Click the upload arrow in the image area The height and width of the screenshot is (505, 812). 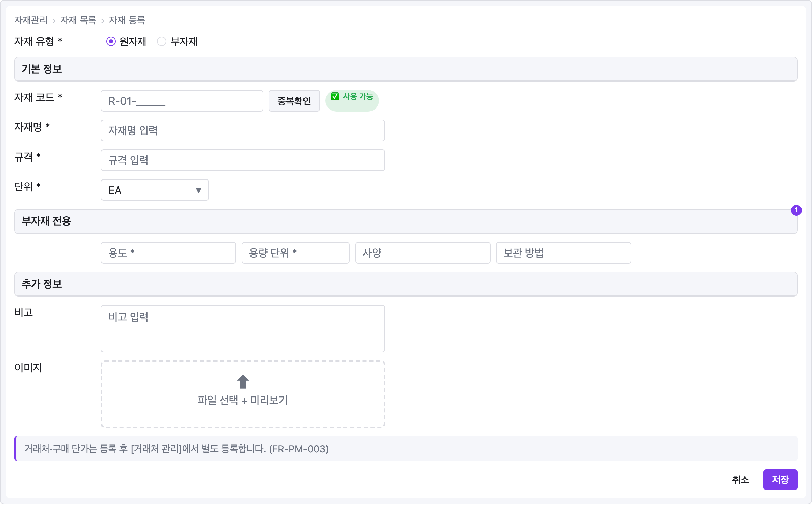pos(243,382)
